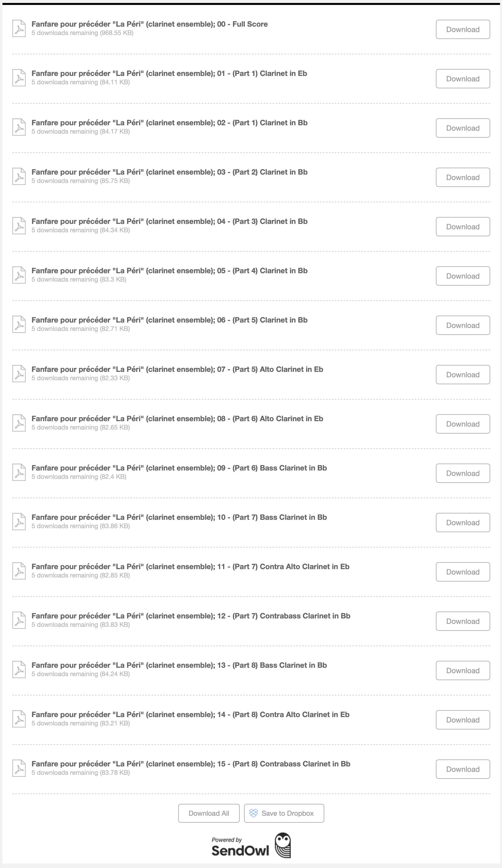
Task: Download 03 Part 2 Clarinet in Bb
Action: pyautogui.click(x=463, y=177)
